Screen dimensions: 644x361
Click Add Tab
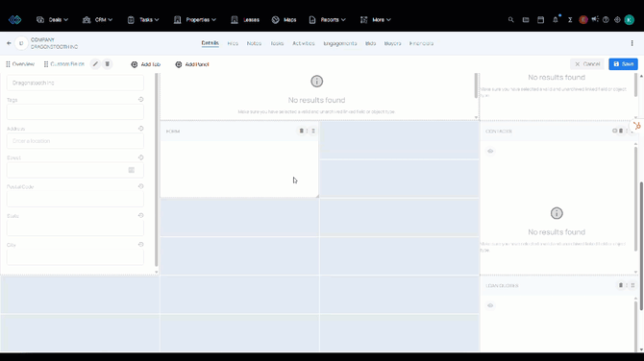tap(146, 64)
